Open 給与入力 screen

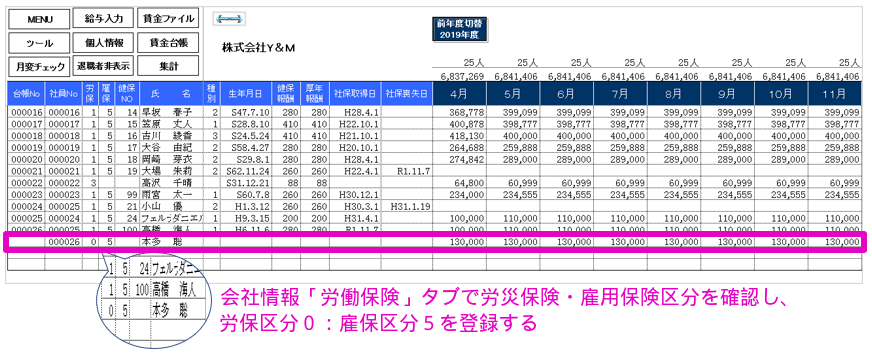coord(103,18)
